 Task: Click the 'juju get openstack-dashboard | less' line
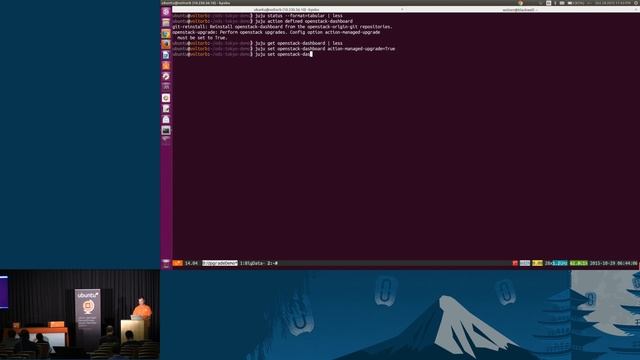click(x=299, y=43)
